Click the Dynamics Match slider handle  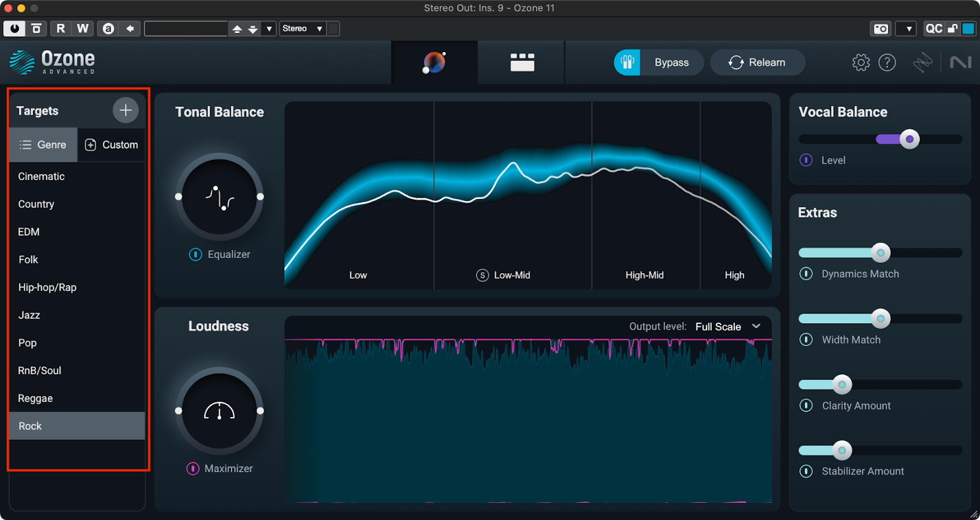coord(880,252)
